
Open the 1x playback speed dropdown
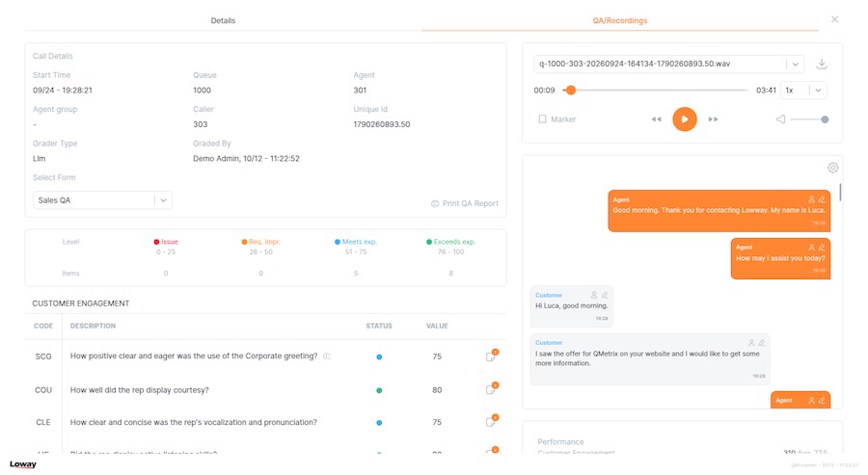(x=803, y=91)
